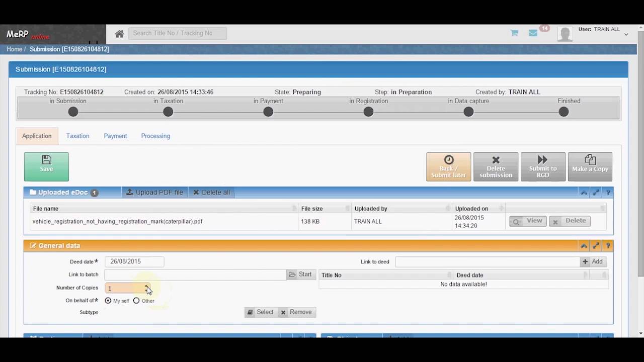
Task: Click the MeRP online logo
Action: tap(28, 35)
